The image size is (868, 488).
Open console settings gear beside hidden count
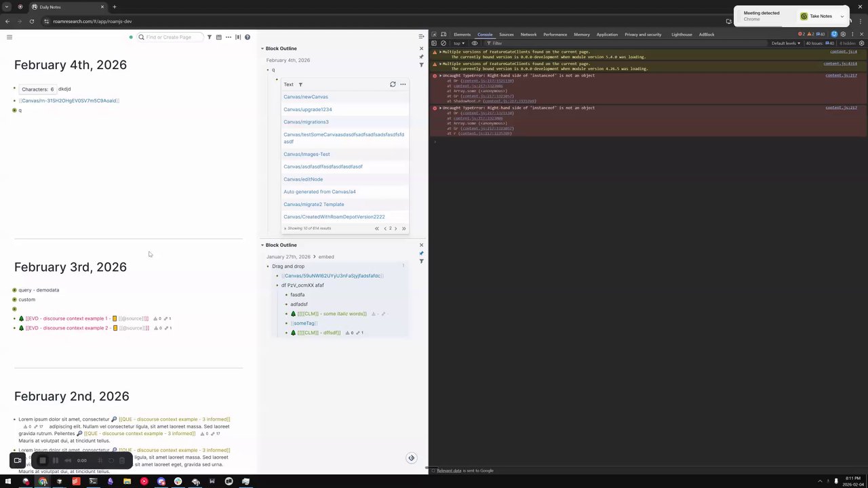pos(862,43)
